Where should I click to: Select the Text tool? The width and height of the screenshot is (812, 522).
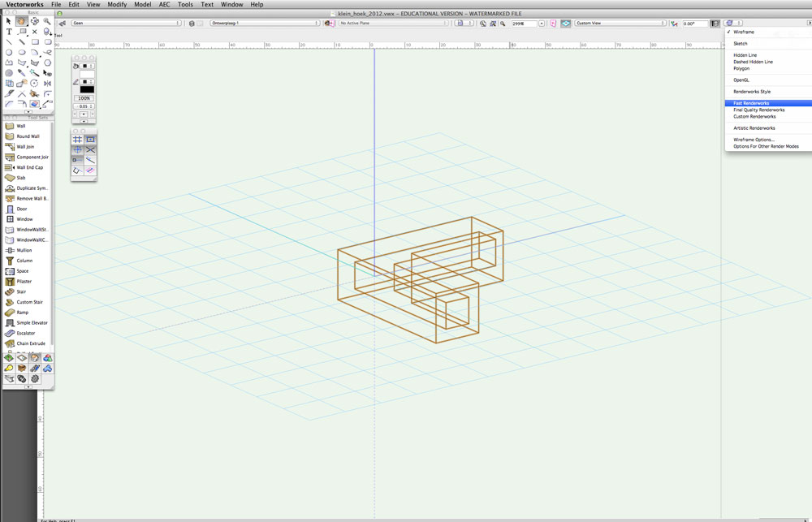9,32
